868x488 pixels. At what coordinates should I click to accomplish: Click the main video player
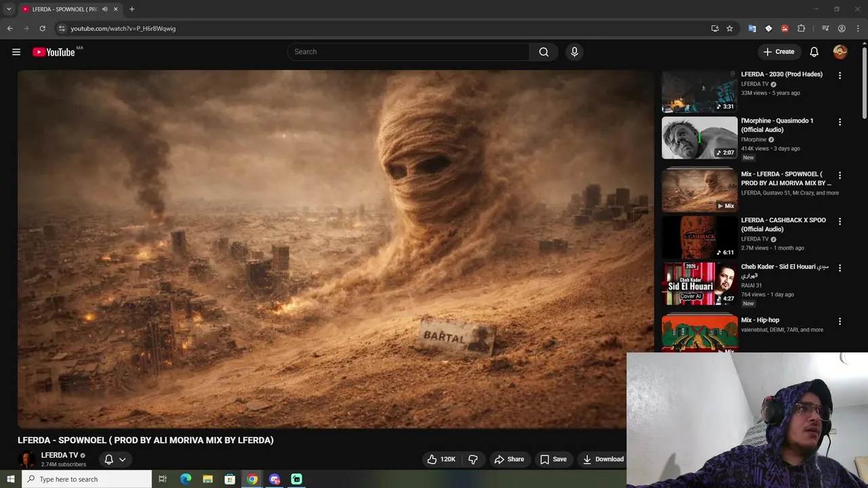pos(335,249)
